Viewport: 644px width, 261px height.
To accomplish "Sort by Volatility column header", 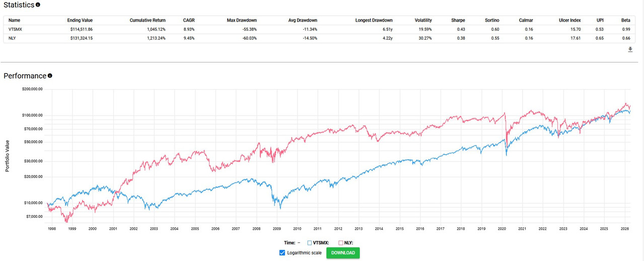I will click(423, 20).
